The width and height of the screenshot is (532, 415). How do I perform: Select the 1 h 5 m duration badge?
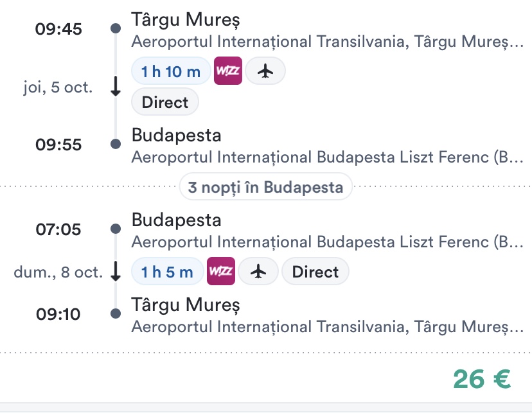click(x=168, y=272)
